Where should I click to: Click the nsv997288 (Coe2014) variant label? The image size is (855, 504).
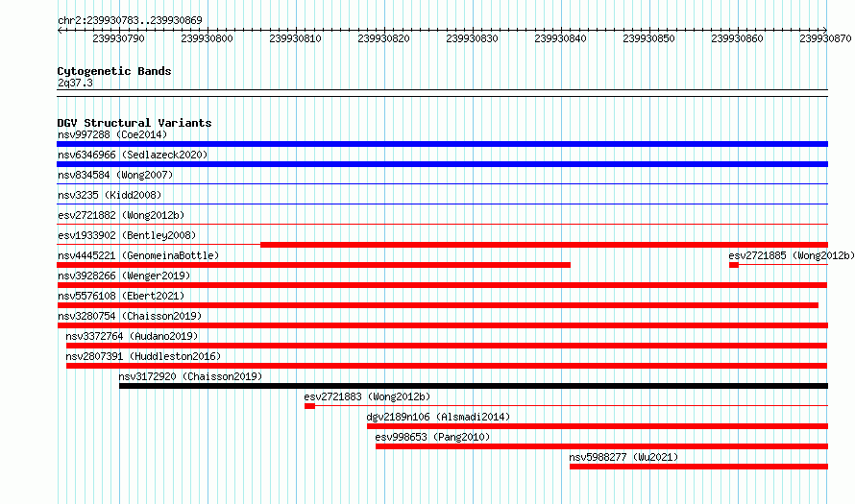(x=112, y=134)
